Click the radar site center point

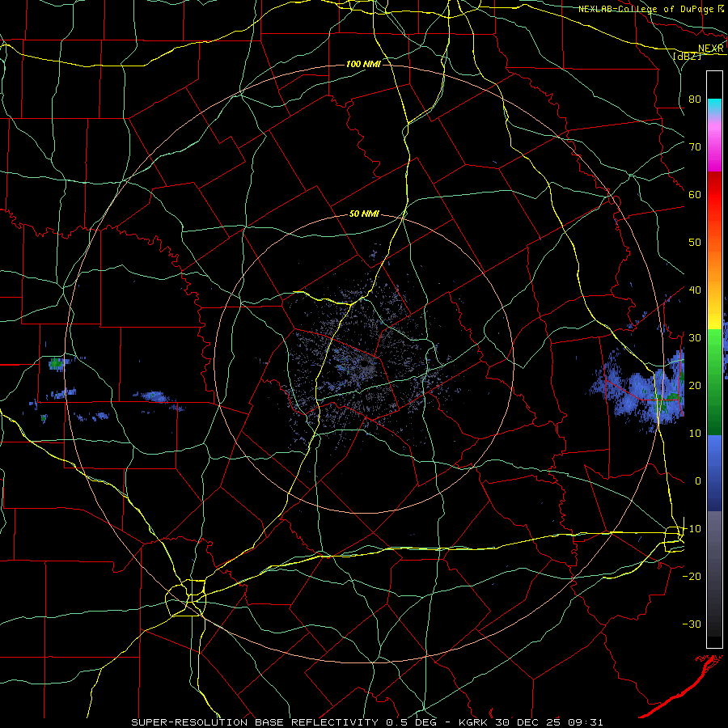tap(366, 364)
